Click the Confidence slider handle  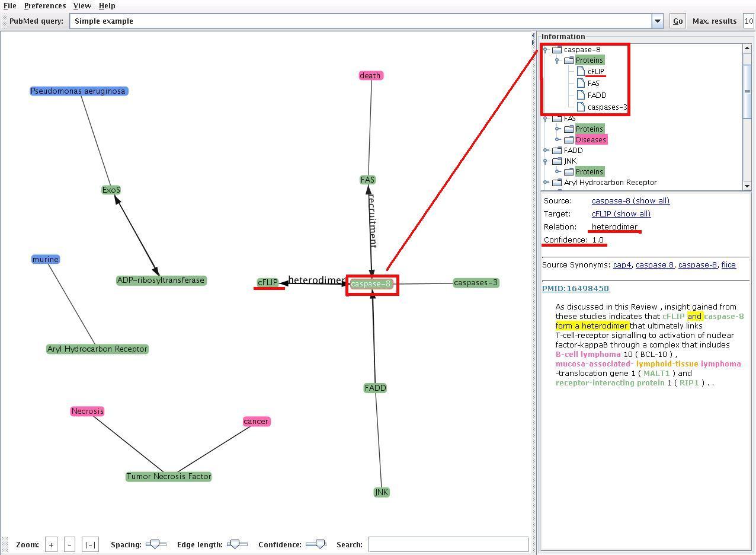(320, 544)
